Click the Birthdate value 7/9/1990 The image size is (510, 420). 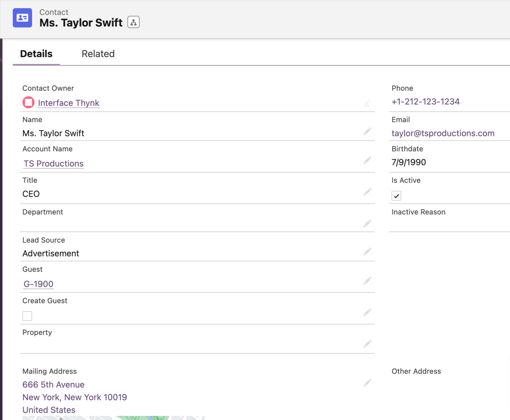pos(409,162)
